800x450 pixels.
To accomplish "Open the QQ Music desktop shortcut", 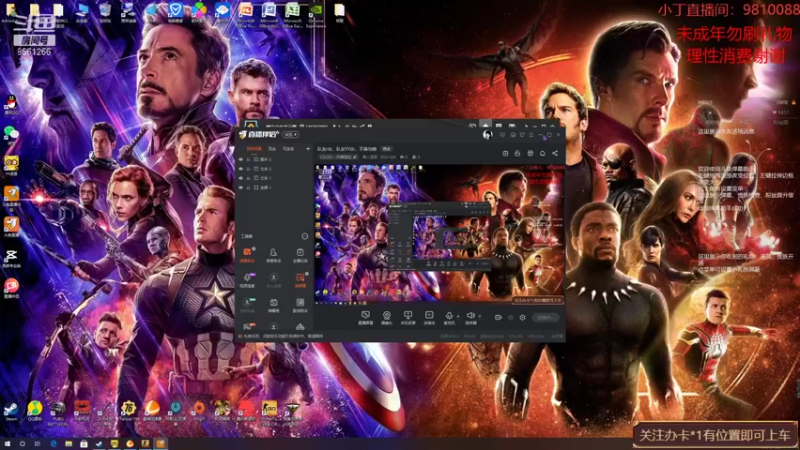I will pos(34,411).
